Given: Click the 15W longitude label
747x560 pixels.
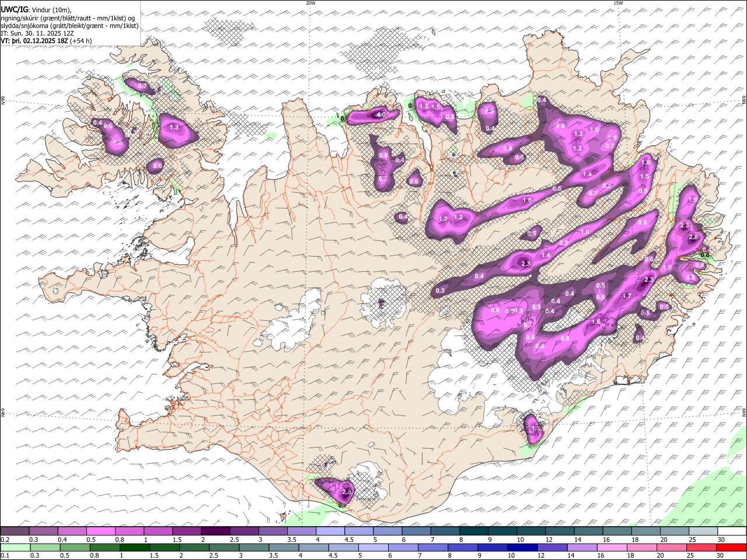Looking at the screenshot, I should coord(618,3).
